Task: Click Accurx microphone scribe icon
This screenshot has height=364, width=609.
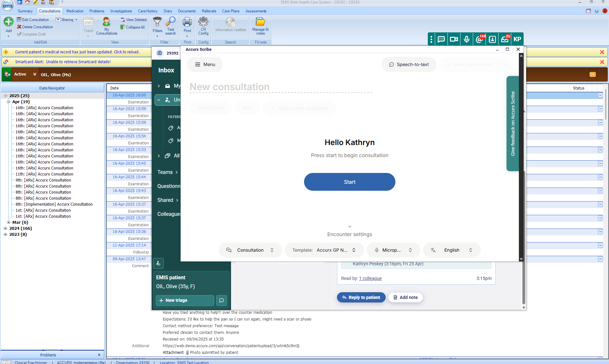Action: (467, 39)
